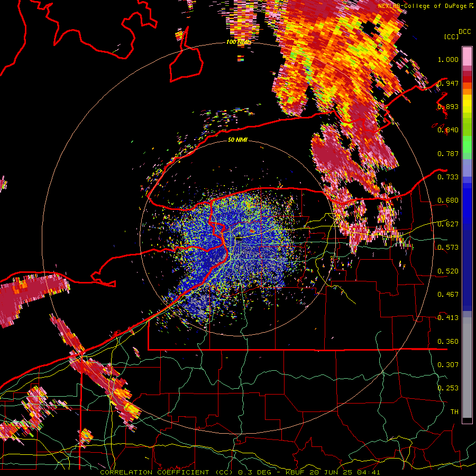Select the 0.627 legend value
The width and height of the screenshot is (476, 476).
[448, 224]
